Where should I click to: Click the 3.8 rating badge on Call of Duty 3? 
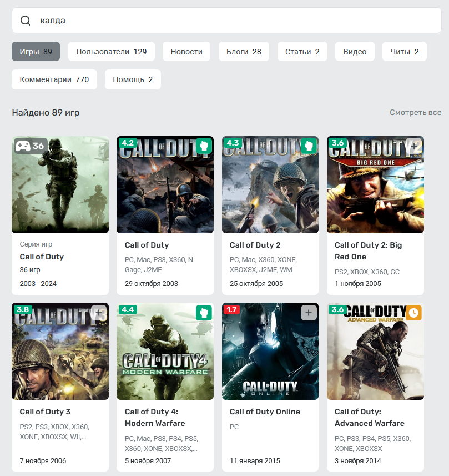(x=23, y=309)
